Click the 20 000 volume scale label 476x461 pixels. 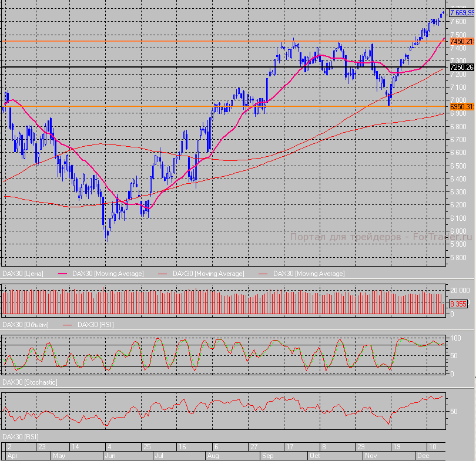[459, 291]
